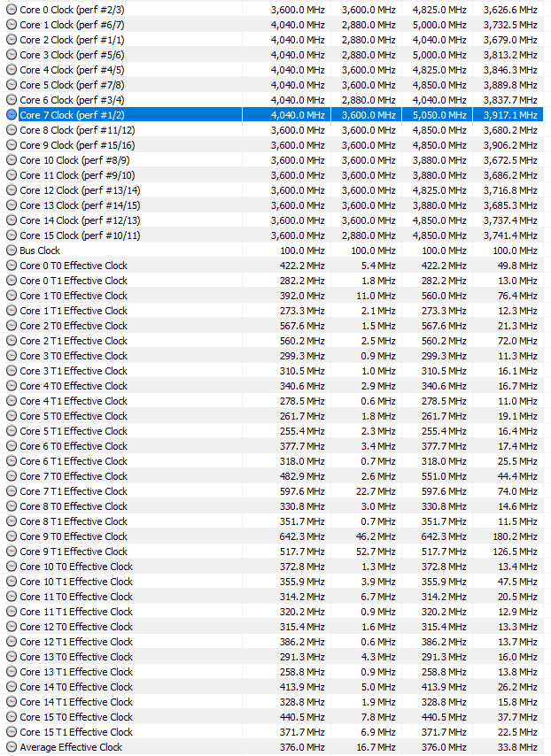
Task: Select the Core 12 T0 Effective Clock label
Action: pyautogui.click(x=76, y=627)
